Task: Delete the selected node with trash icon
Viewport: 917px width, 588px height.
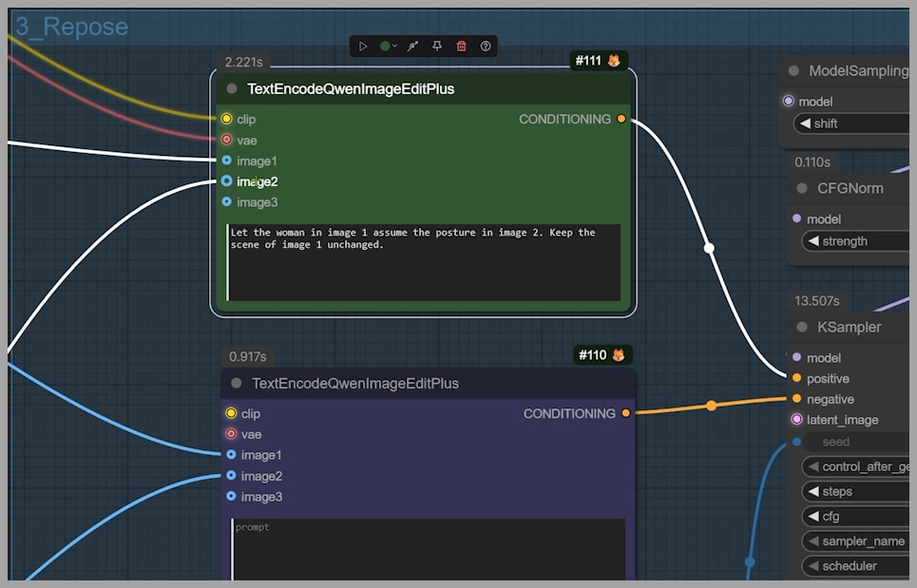Action: 462,46
